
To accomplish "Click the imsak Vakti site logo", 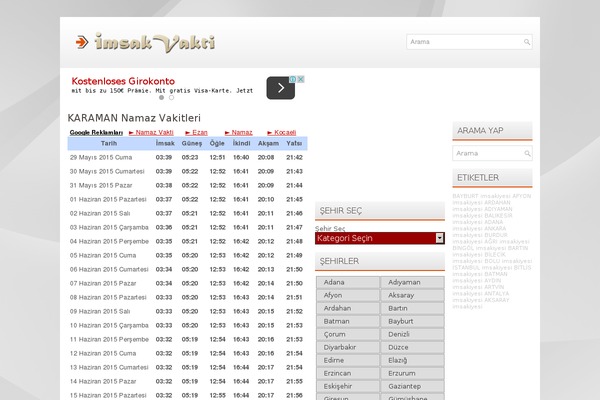I will (145, 42).
